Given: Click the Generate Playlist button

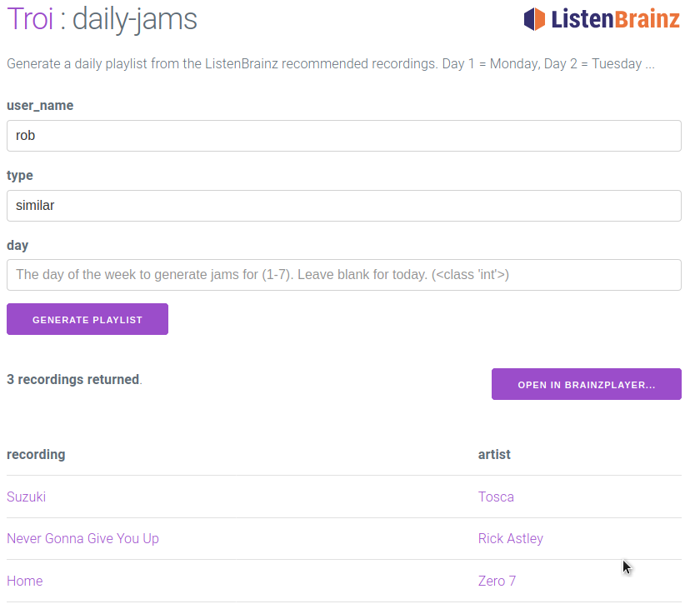Looking at the screenshot, I should coord(87,319).
